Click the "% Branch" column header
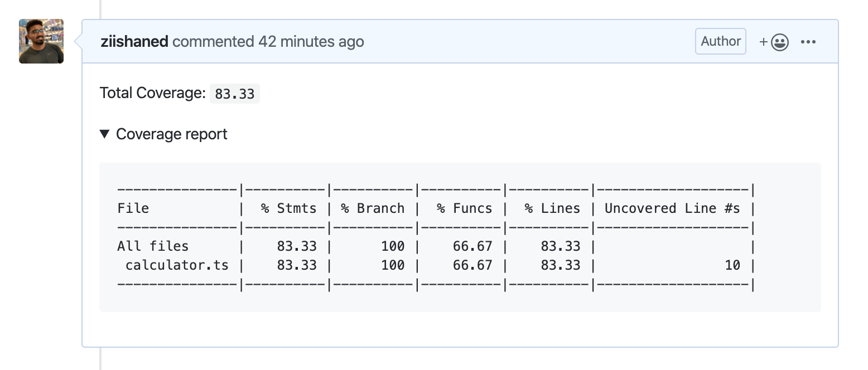The height and width of the screenshot is (370, 868). point(373,208)
